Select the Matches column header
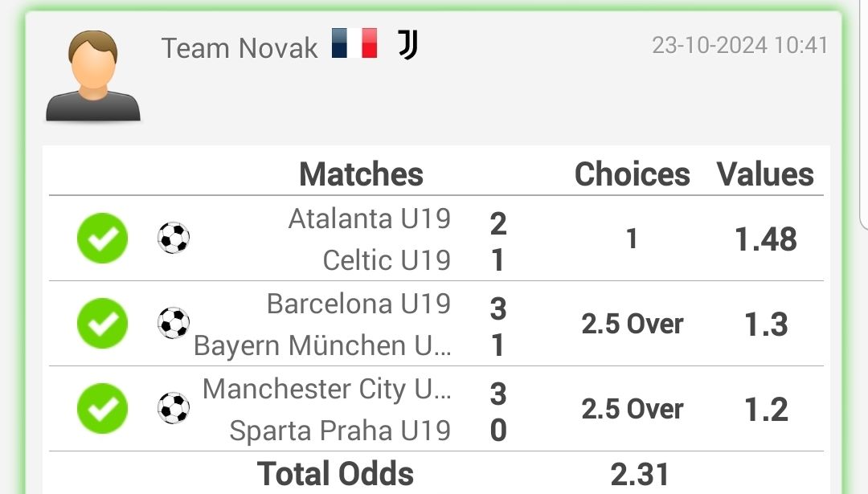868x494 pixels. (x=361, y=174)
